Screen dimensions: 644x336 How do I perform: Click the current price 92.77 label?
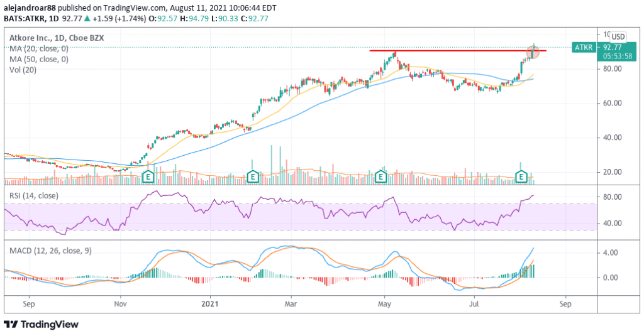(x=612, y=47)
